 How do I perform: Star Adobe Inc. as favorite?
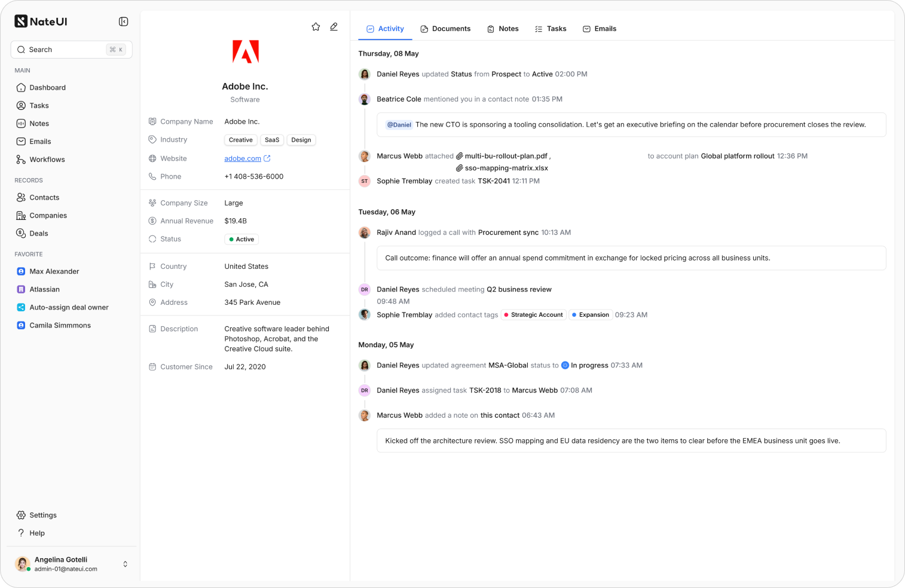click(x=316, y=27)
